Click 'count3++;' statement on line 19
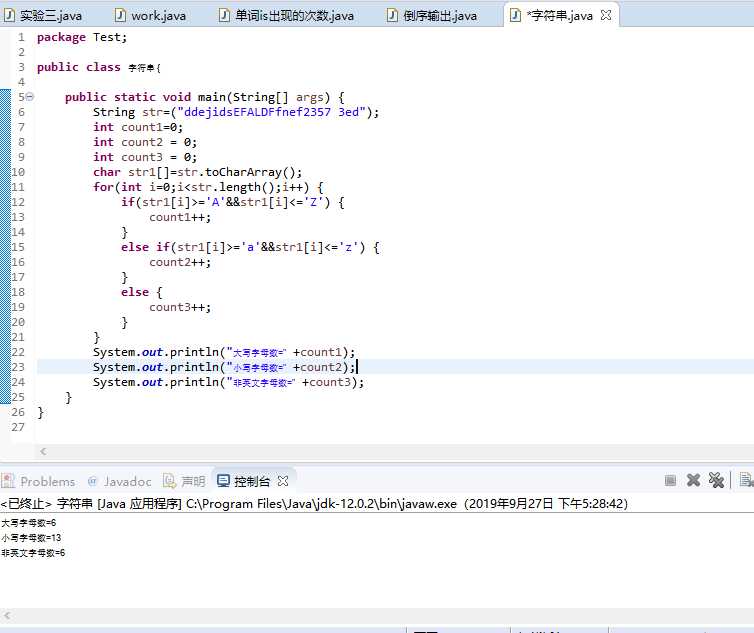 (x=180, y=307)
